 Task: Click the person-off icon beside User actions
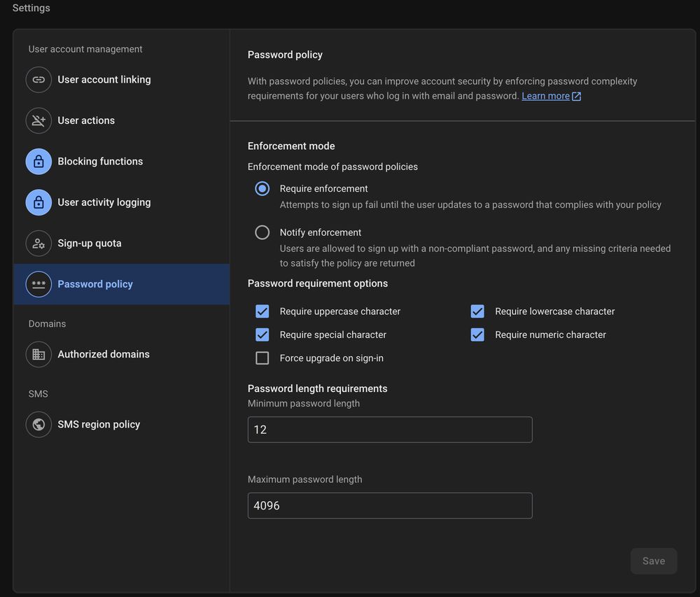[x=38, y=120]
